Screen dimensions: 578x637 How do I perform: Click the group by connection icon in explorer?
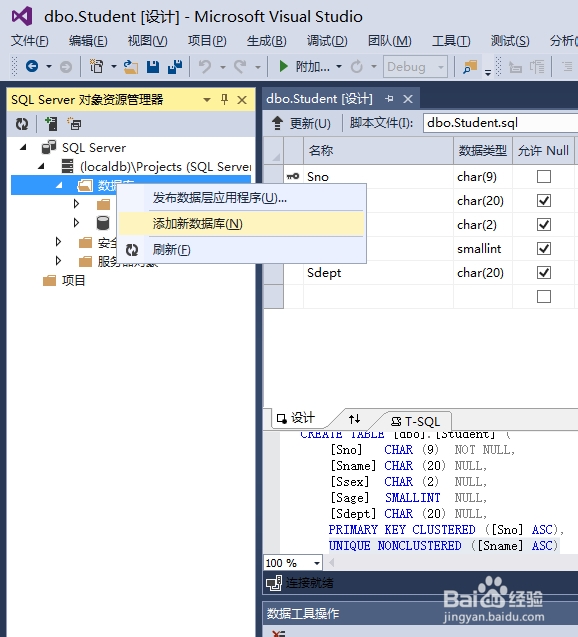tap(74, 124)
